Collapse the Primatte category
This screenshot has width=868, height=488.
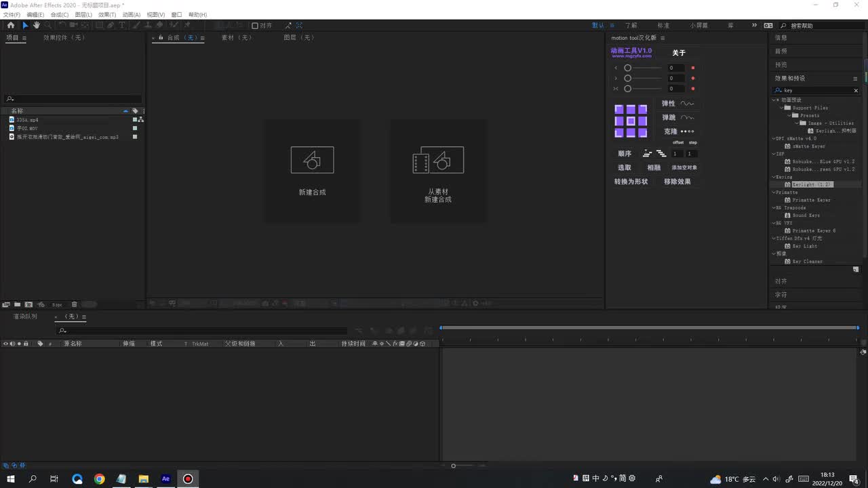(774, 192)
